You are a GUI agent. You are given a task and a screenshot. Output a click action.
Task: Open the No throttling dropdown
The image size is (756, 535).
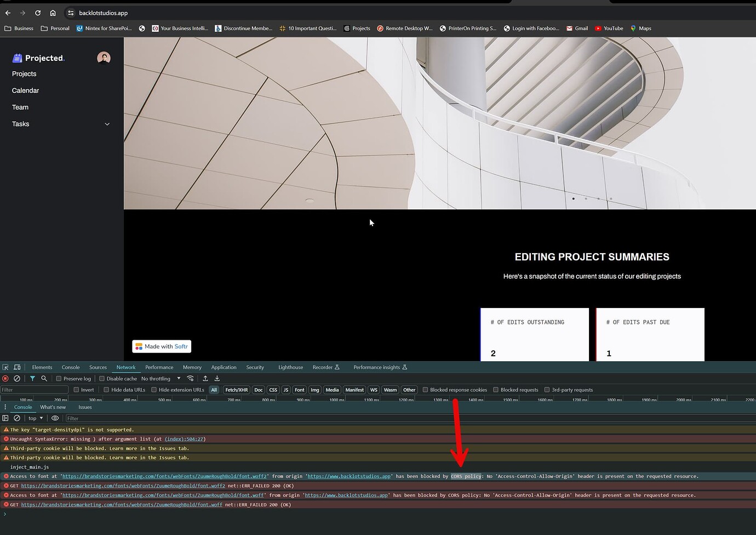click(159, 378)
